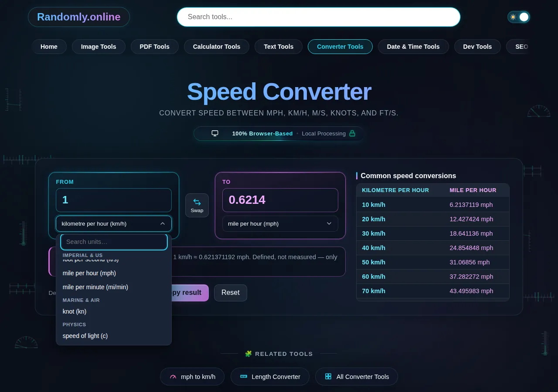Click the swap arrows icon
This screenshot has height=392, width=558.
197,202
